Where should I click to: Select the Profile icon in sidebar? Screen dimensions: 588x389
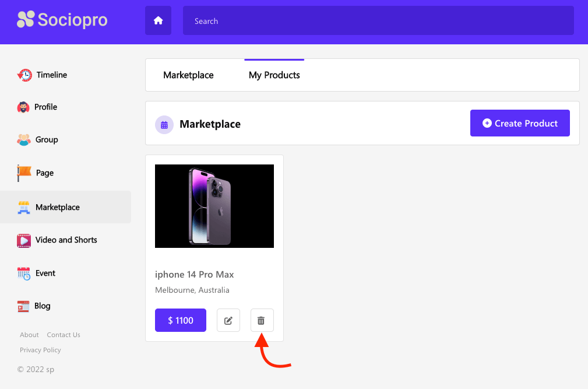(24, 107)
